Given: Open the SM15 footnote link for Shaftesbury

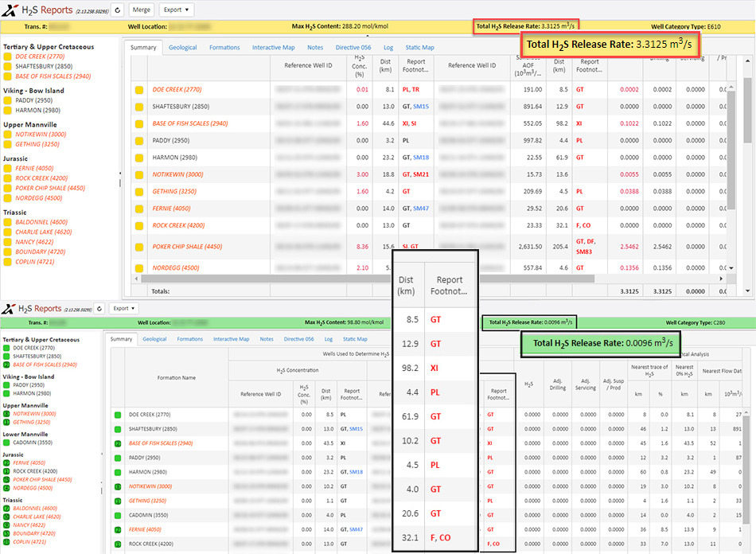Looking at the screenshot, I should pyautogui.click(x=421, y=107).
